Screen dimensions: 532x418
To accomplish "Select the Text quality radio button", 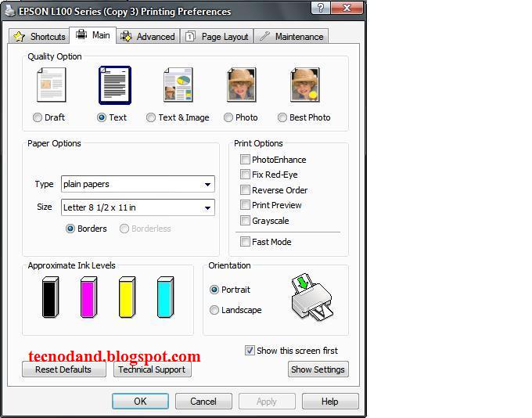I will (102, 117).
